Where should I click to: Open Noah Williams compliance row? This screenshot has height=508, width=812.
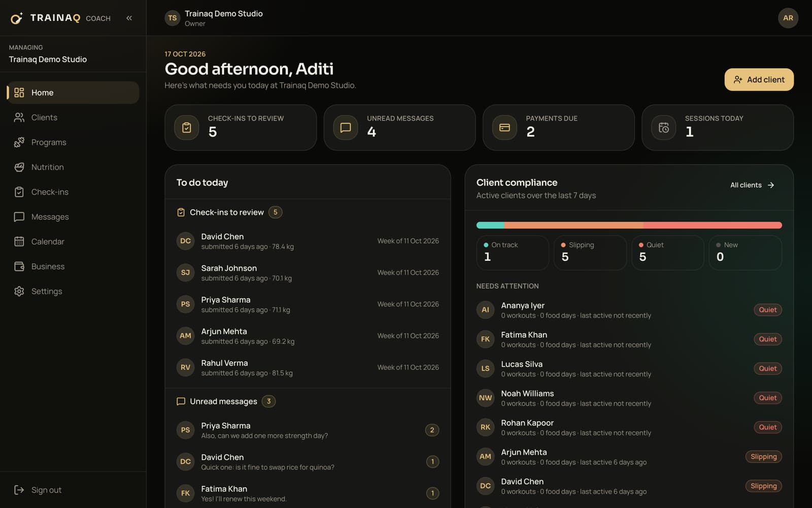point(629,398)
